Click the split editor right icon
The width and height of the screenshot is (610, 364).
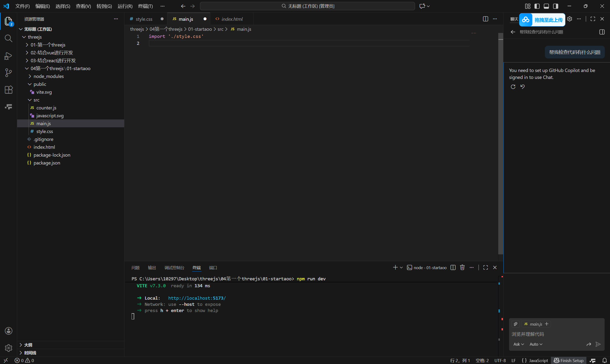coord(485,19)
